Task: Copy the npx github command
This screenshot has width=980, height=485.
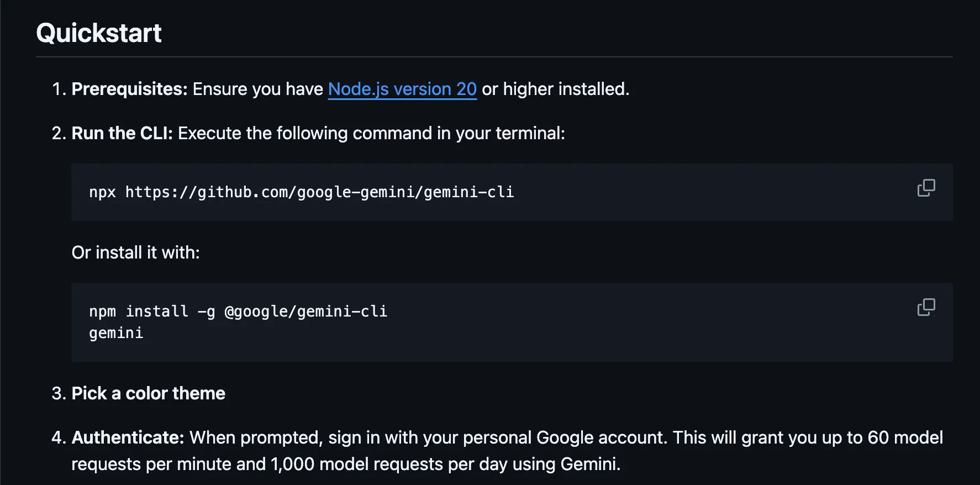Action: pyautogui.click(x=926, y=188)
